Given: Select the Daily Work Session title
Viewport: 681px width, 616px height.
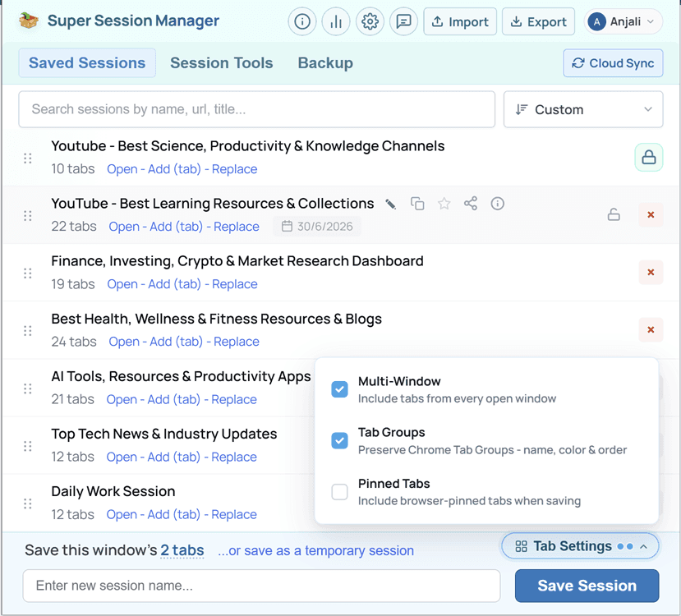Looking at the screenshot, I should (x=113, y=491).
